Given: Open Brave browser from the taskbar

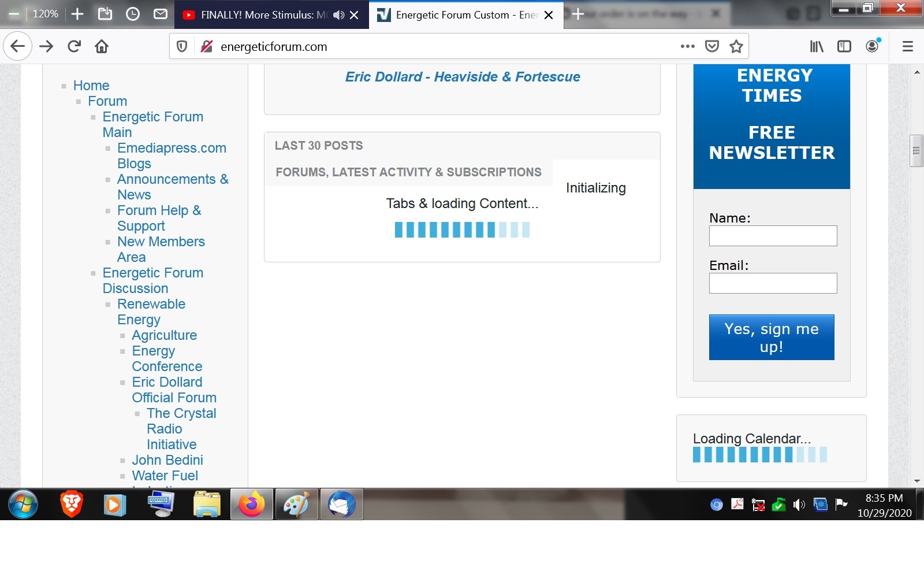Looking at the screenshot, I should click(x=71, y=504).
